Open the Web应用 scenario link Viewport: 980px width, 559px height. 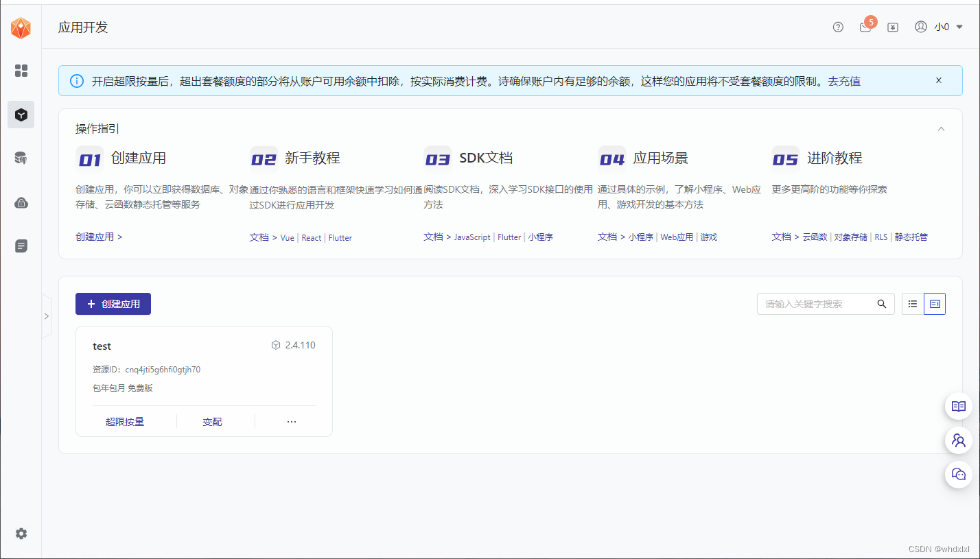(677, 237)
